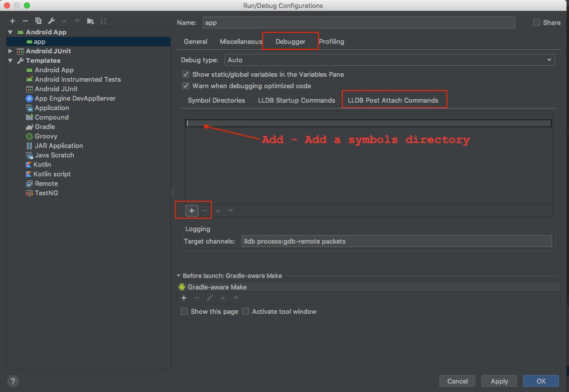569x392 pixels.
Task: Open the LLDB Post Attach Commands tab
Action: (393, 101)
